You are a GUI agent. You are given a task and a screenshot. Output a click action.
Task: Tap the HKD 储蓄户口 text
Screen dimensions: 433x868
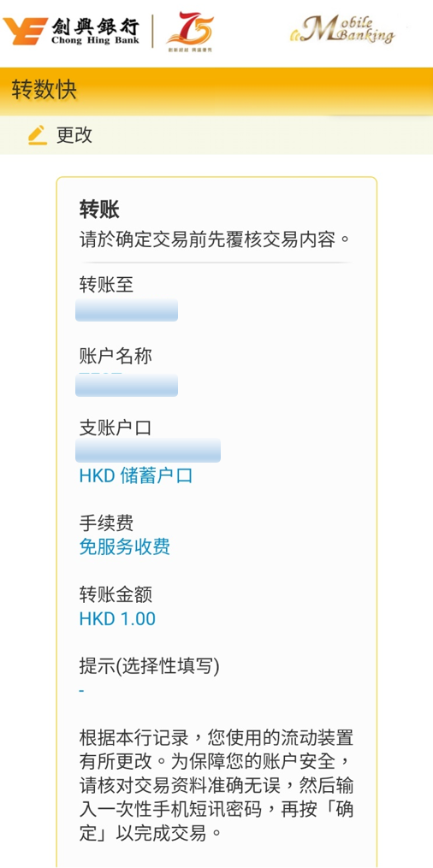(136, 476)
